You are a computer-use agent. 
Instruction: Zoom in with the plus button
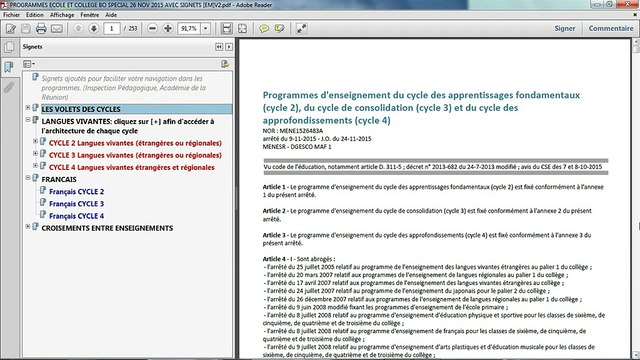[x=168, y=29]
